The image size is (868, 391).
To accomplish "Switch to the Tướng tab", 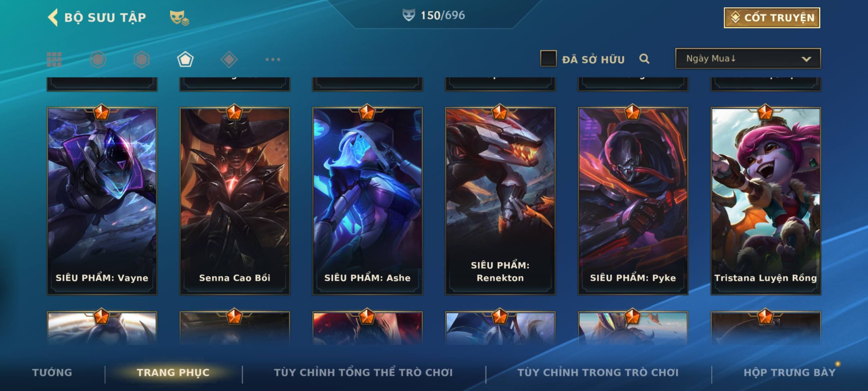I will (x=52, y=372).
